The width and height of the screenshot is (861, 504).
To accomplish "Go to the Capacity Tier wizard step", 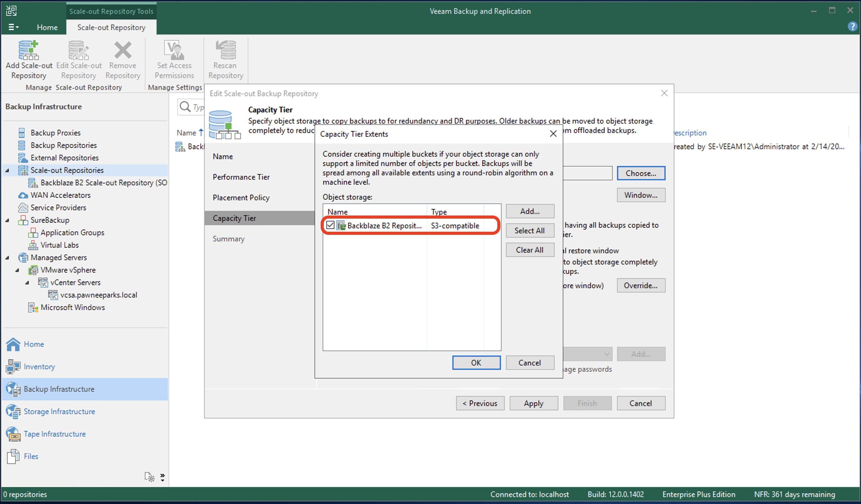I will point(259,218).
